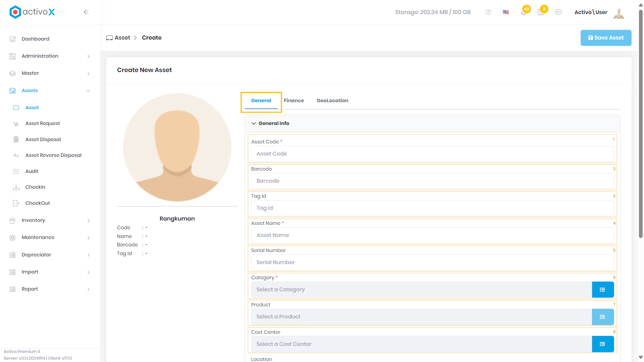Click the asset photo placeholder image

pos(177,147)
